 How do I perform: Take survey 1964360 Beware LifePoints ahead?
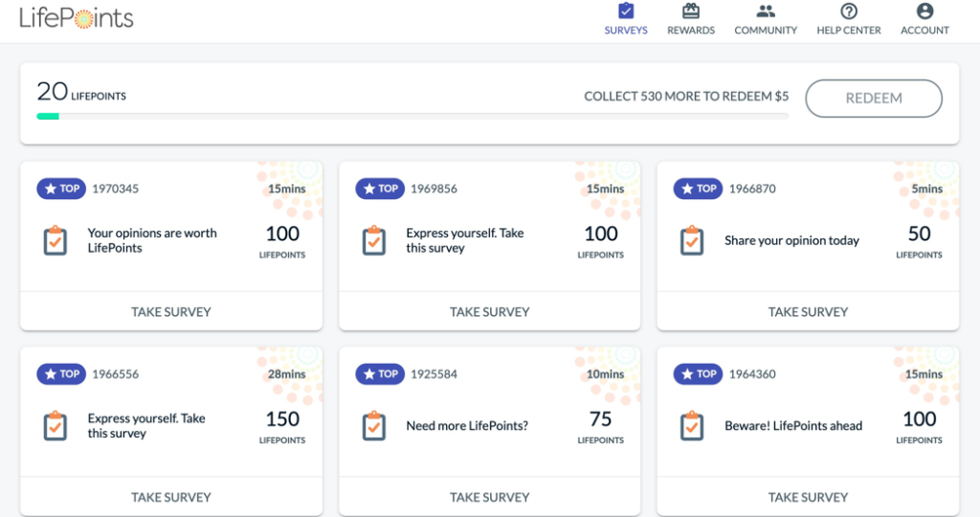[x=808, y=497]
